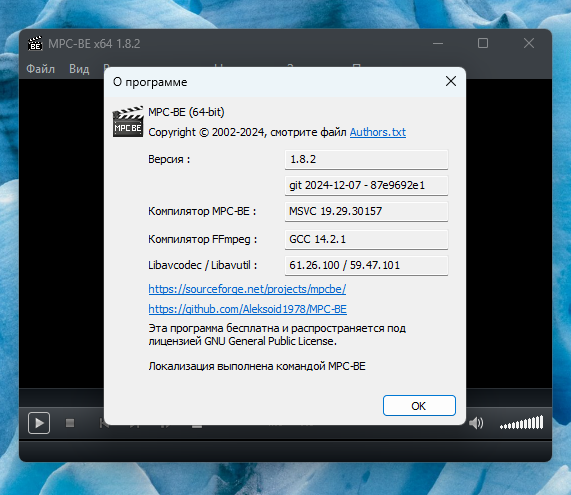Open the Файл menu
This screenshot has height=495, width=571.
click(40, 69)
